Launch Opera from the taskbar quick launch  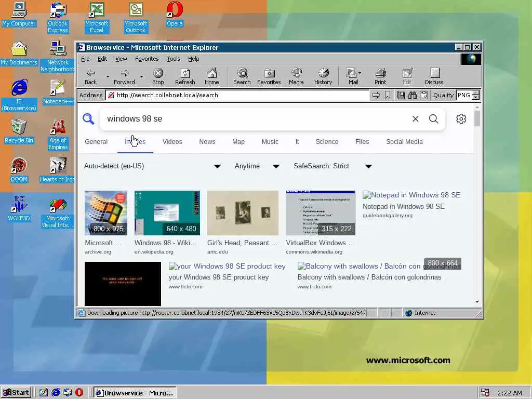tap(79, 393)
